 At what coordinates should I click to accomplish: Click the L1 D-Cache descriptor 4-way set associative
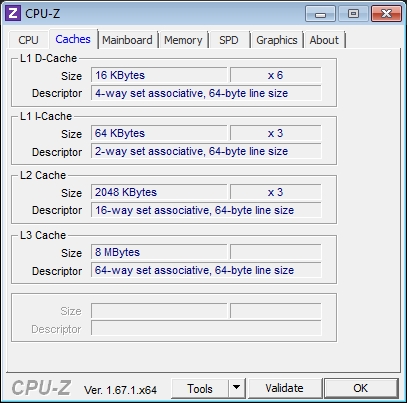point(206,93)
